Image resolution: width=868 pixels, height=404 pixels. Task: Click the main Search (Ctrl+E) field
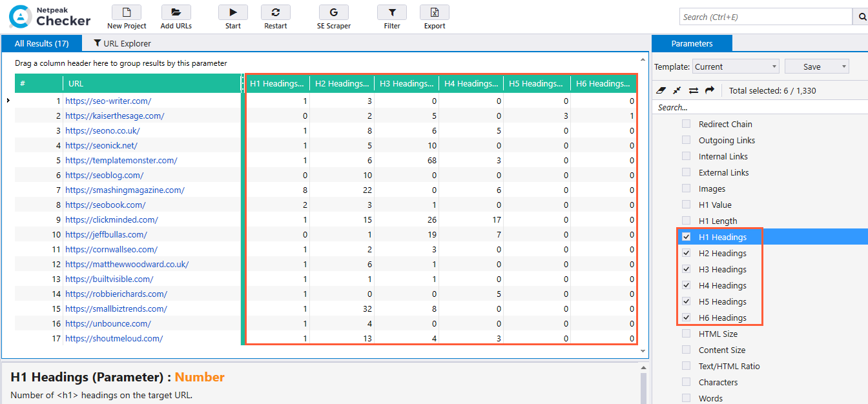click(766, 17)
